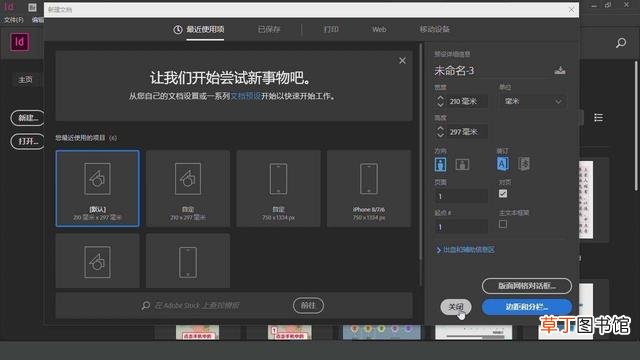Select the Web presets tab
640x360 pixels.
click(379, 29)
